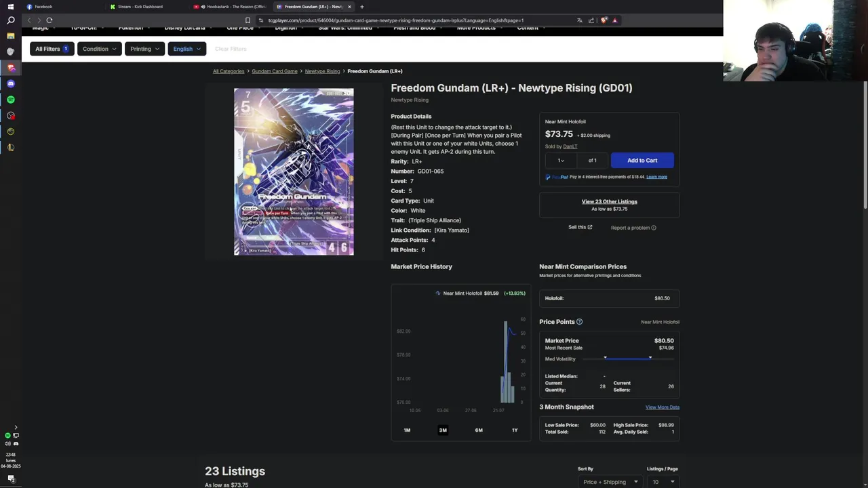Open the All Filters button
868x488 pixels.
(52, 49)
